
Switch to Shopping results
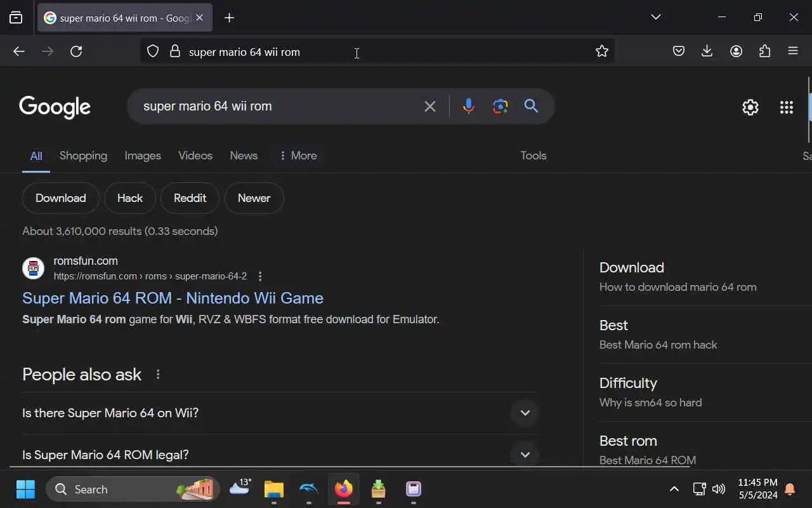click(x=83, y=156)
